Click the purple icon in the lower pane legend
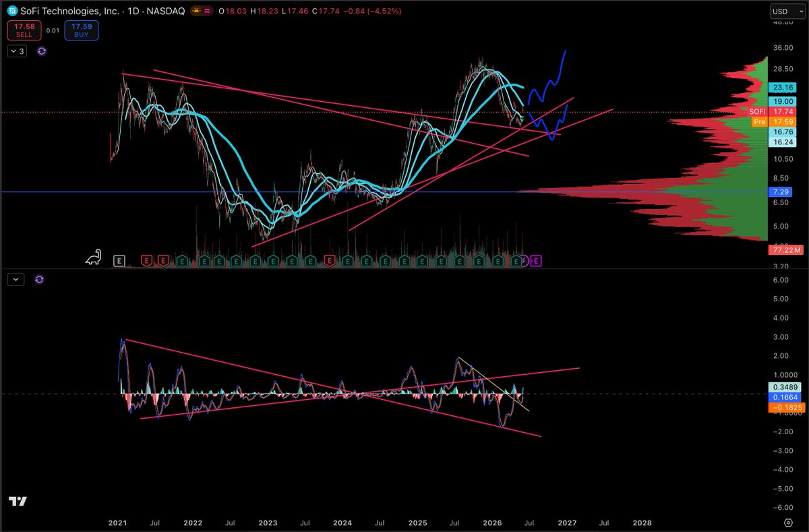Viewport: 809px width, 532px height. pos(39,279)
